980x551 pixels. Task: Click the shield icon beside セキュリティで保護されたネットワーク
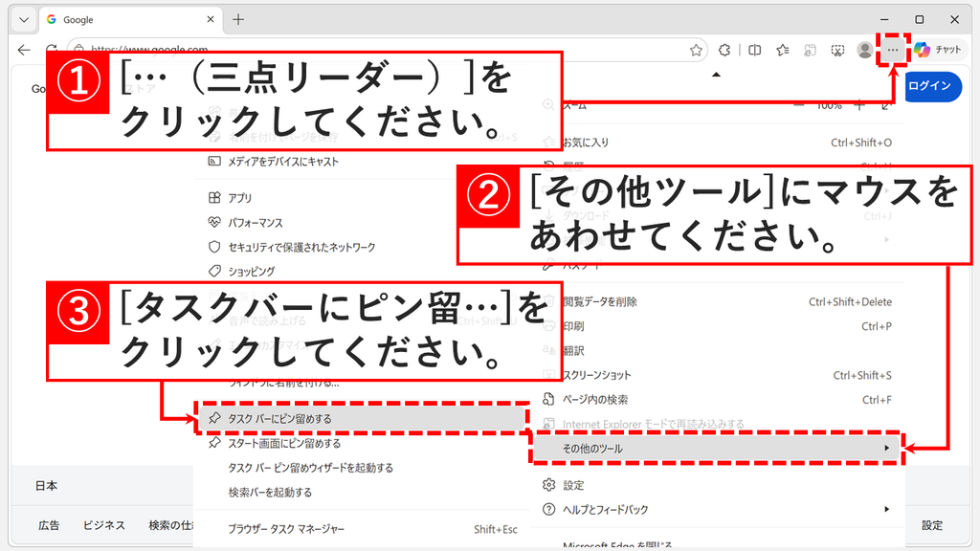tap(214, 247)
